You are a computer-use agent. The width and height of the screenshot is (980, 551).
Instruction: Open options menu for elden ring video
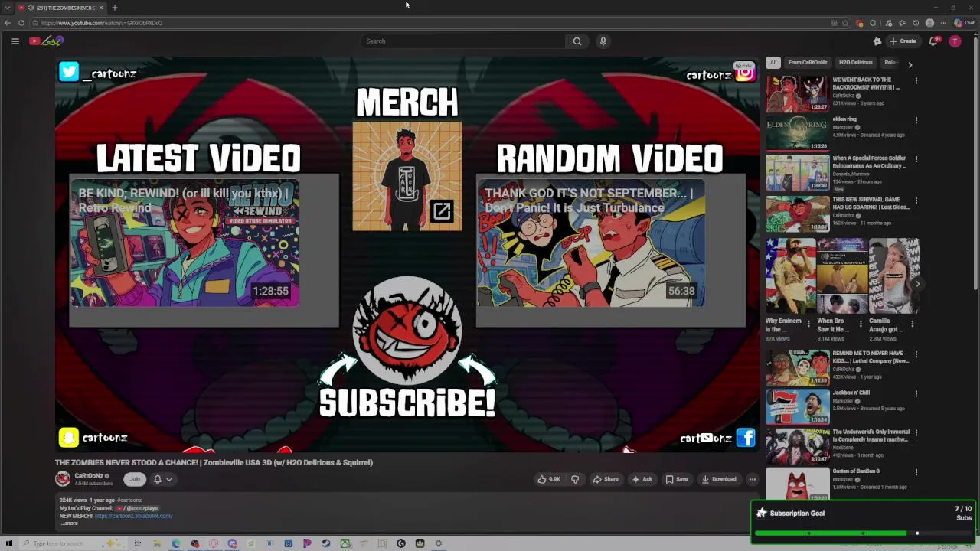[916, 120]
